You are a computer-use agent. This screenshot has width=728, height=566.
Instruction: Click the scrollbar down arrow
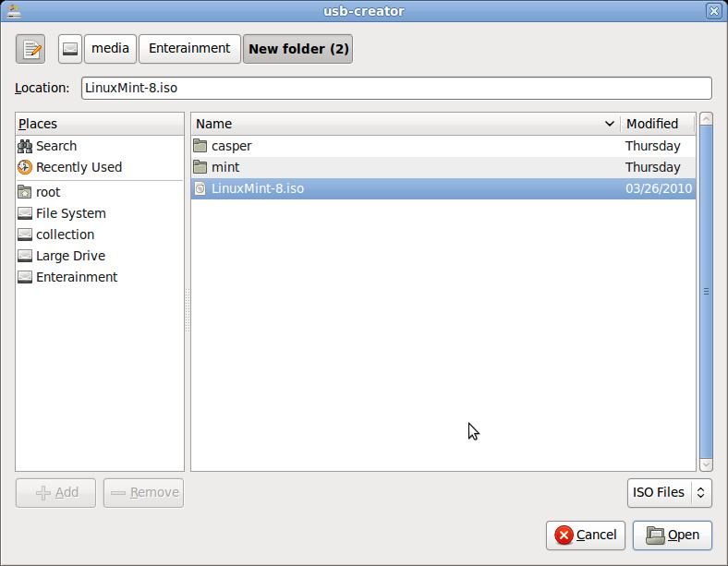tap(706, 464)
